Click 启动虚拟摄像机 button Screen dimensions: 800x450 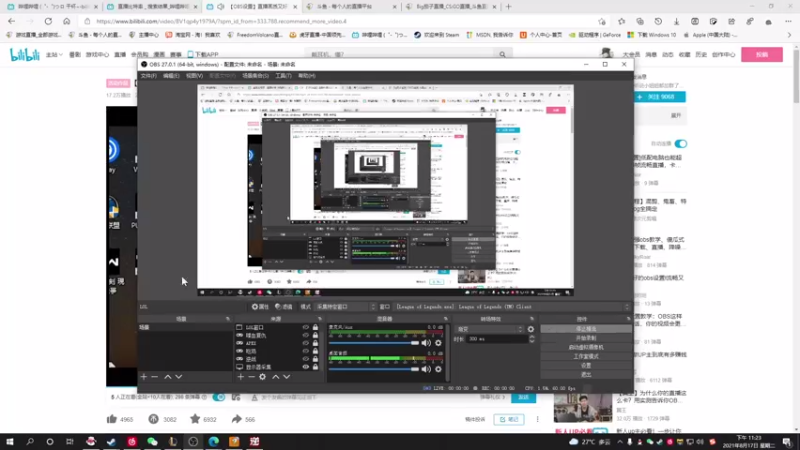(586, 347)
